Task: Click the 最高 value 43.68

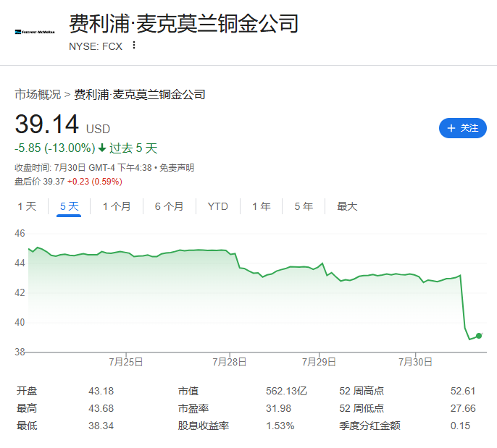Action: point(101,408)
